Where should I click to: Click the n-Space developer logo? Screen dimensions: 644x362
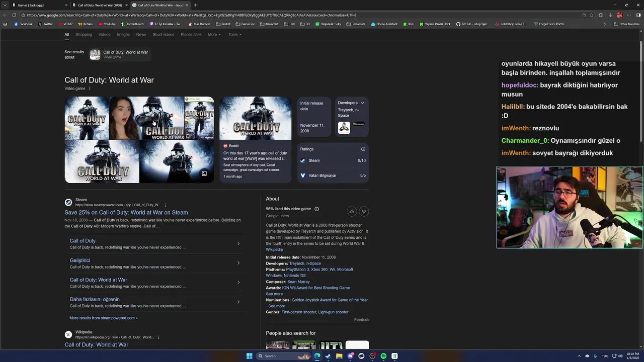(x=358, y=124)
